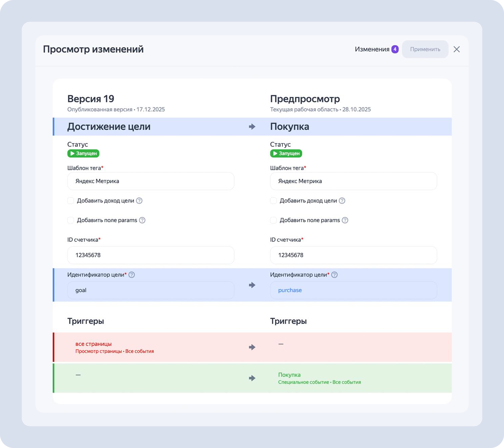Screen dimensions: 504x448
Task: Toggle left Добавить доход цели checkbox
Action: 71,201
